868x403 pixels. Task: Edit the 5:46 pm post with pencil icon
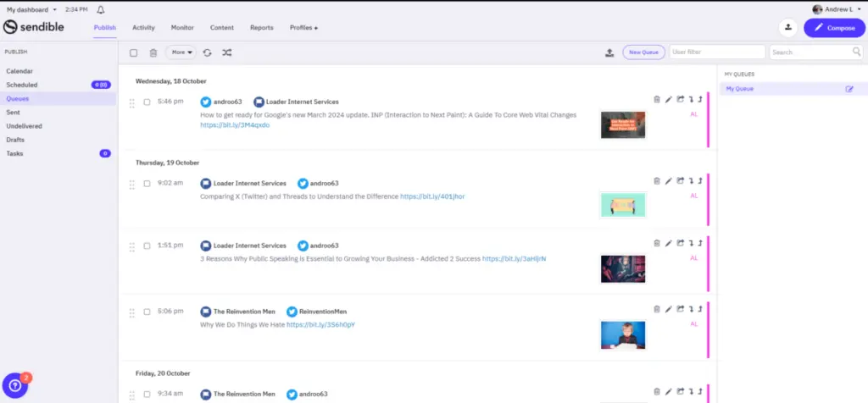(668, 99)
